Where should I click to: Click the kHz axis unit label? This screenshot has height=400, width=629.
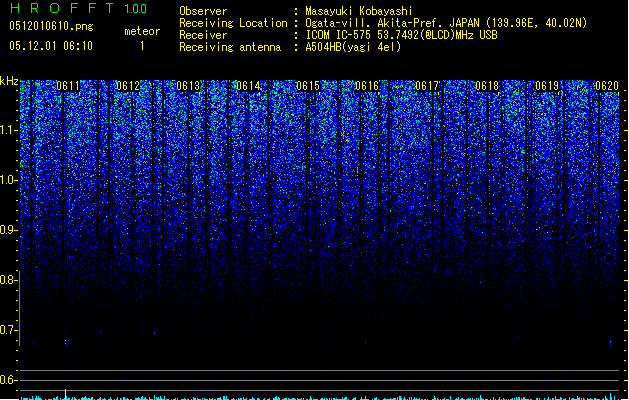click(9, 81)
